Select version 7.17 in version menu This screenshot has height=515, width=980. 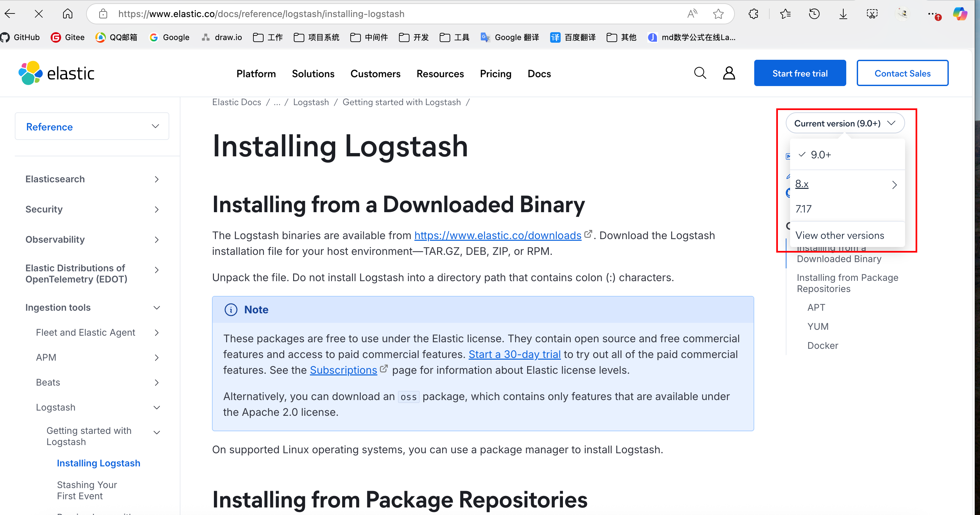847,209
